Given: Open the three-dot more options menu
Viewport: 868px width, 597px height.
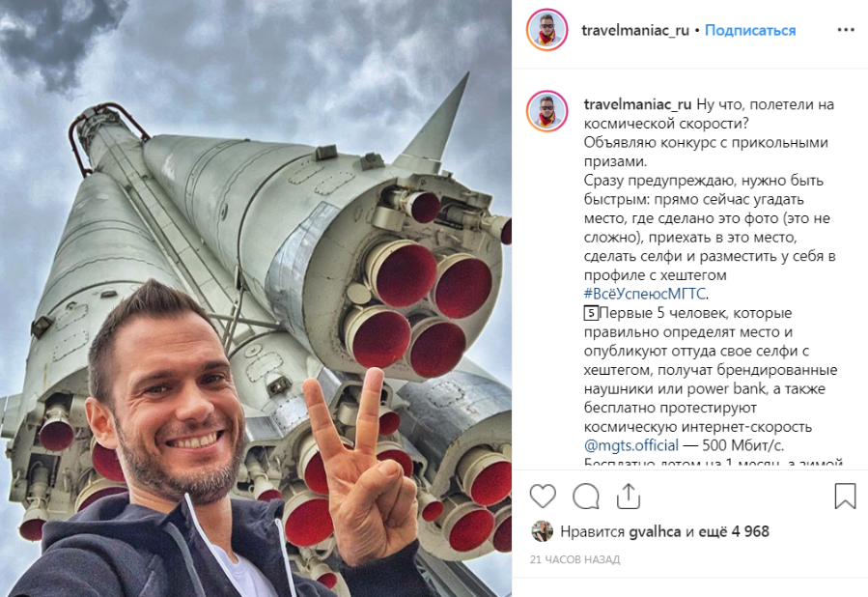Looking at the screenshot, I should [846, 30].
